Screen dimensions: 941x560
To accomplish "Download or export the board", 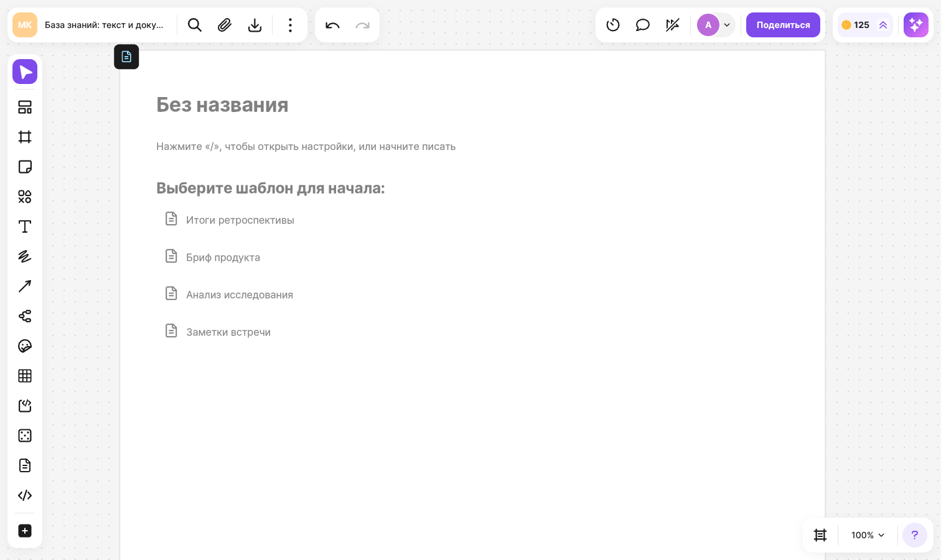I will pyautogui.click(x=255, y=25).
